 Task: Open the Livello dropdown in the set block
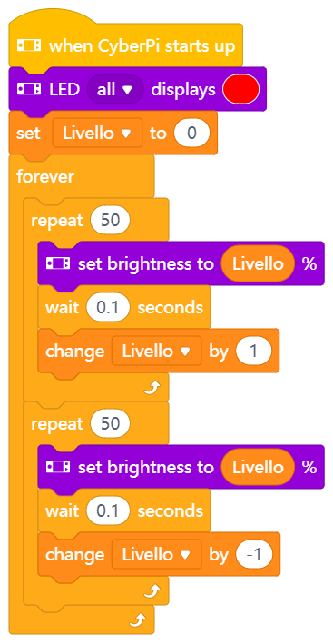(x=98, y=134)
